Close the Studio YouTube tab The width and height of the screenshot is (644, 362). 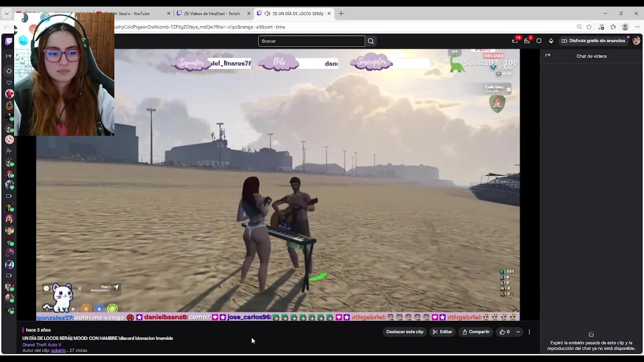click(x=169, y=14)
